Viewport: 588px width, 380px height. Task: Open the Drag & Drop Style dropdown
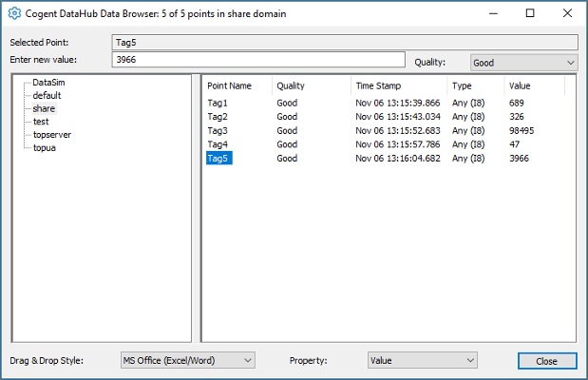click(188, 360)
